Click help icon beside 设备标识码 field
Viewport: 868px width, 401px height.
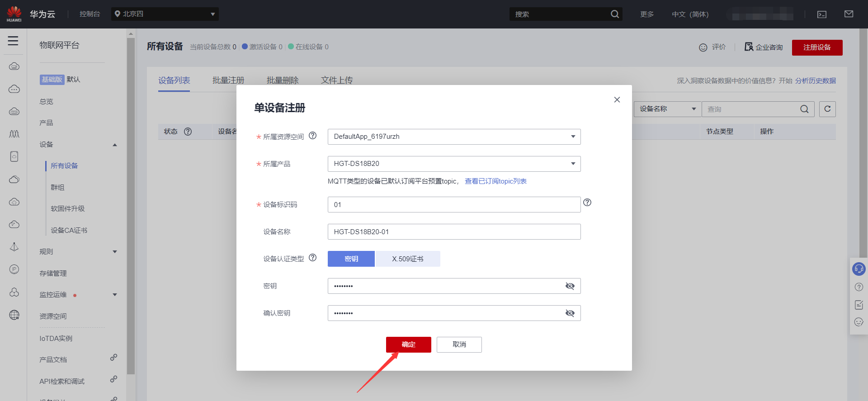[587, 203]
